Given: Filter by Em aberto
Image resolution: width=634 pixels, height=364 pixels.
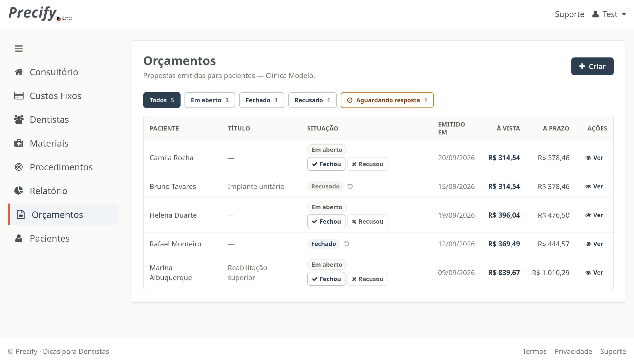Looking at the screenshot, I should [x=210, y=100].
